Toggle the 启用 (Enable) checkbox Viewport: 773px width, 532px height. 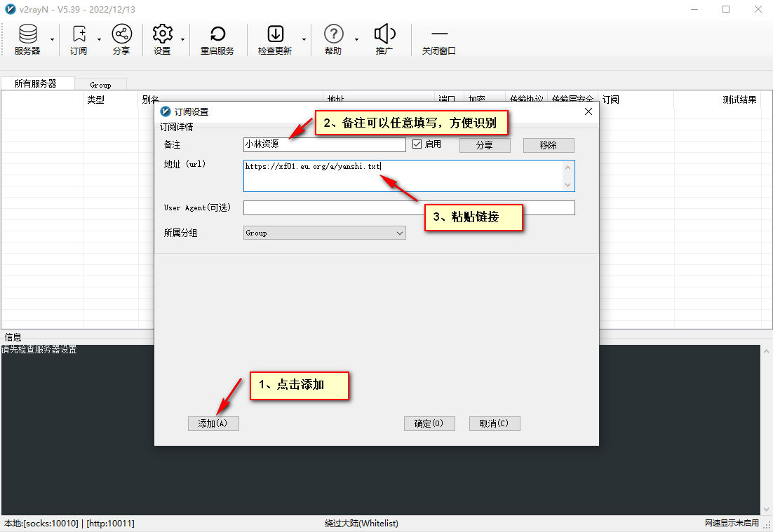pyautogui.click(x=417, y=144)
